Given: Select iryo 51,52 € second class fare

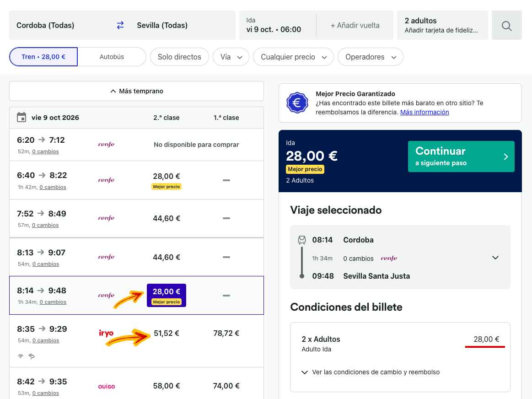Looking at the screenshot, I should [x=166, y=333].
